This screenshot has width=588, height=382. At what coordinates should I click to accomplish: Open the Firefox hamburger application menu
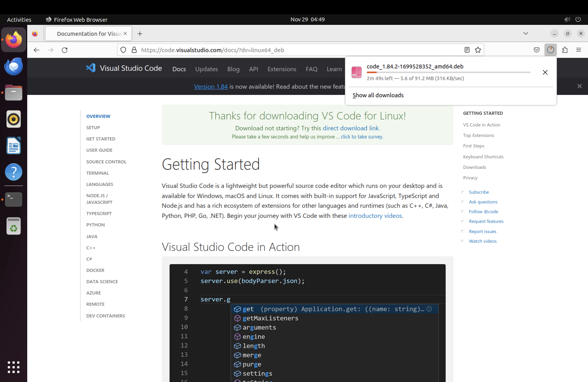579,50
